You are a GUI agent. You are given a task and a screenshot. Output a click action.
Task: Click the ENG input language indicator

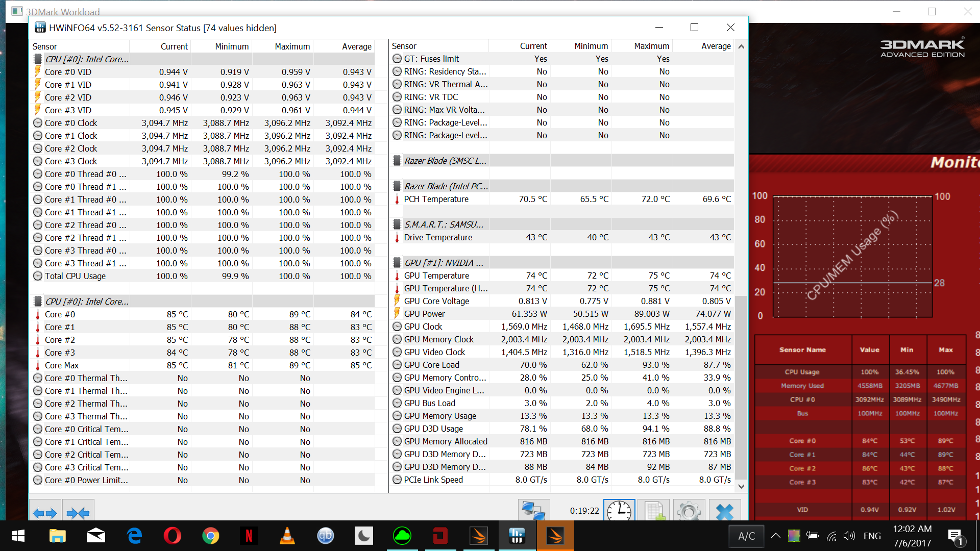872,536
